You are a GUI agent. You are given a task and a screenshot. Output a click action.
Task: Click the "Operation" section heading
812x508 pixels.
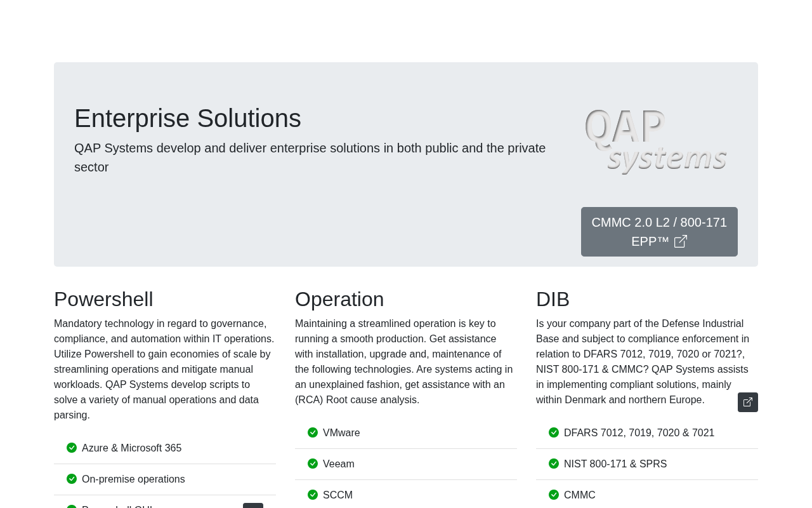339,299
